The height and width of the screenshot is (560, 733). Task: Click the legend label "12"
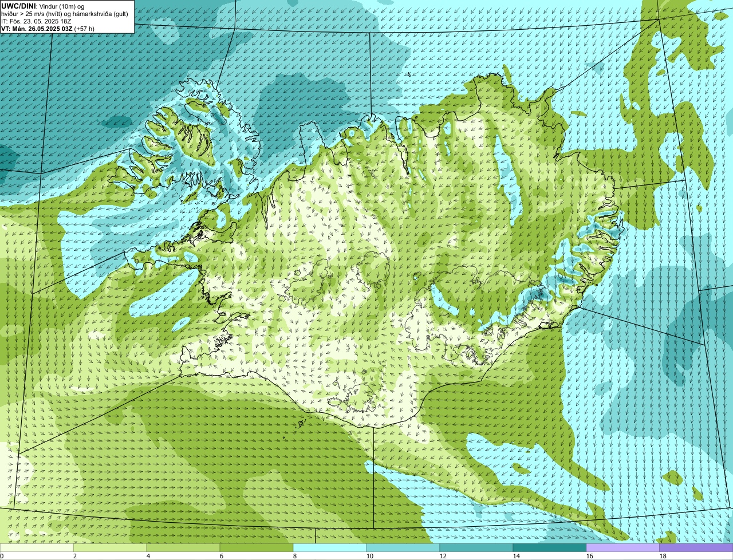point(443,556)
